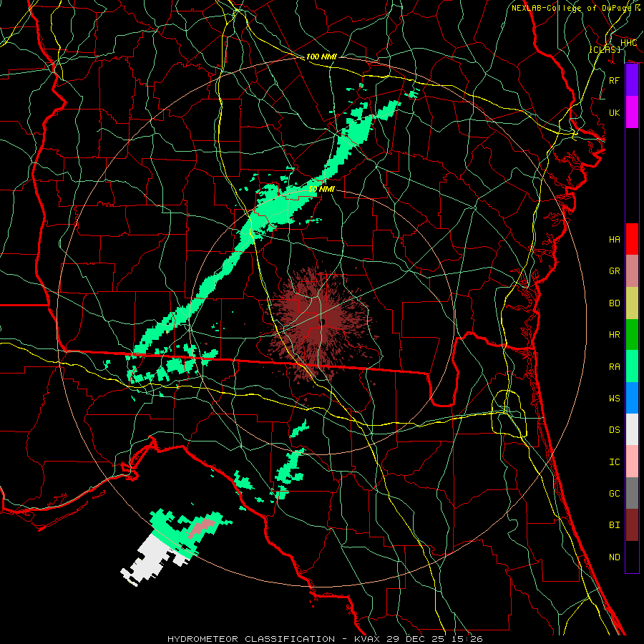Click the GR legend label
The height and width of the screenshot is (644, 644).
pos(614,271)
